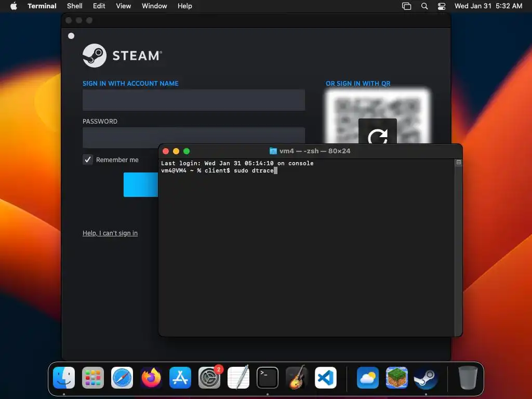Open Finder from the Dock
Screen dimensions: 532x399
point(64,378)
